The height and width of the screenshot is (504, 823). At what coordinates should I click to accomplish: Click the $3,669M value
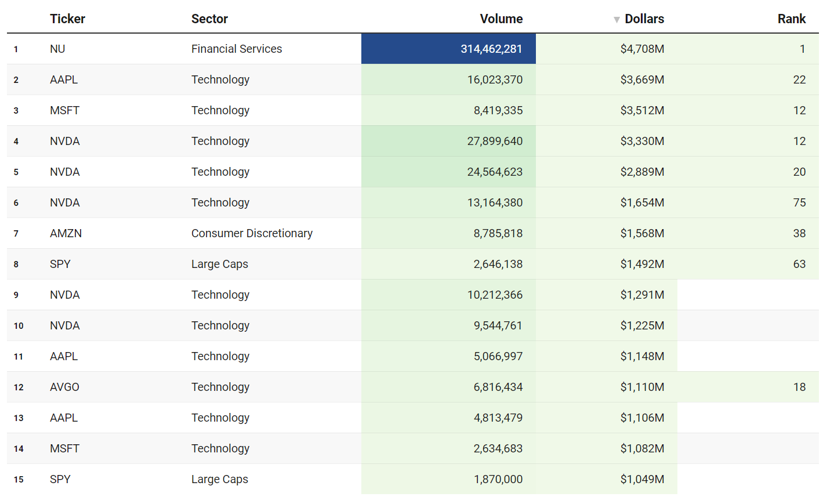642,80
